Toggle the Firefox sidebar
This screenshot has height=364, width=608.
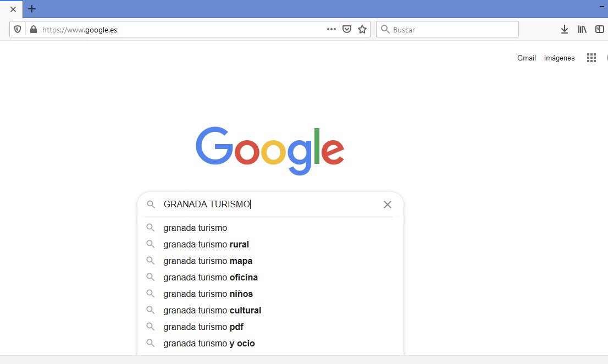(600, 30)
